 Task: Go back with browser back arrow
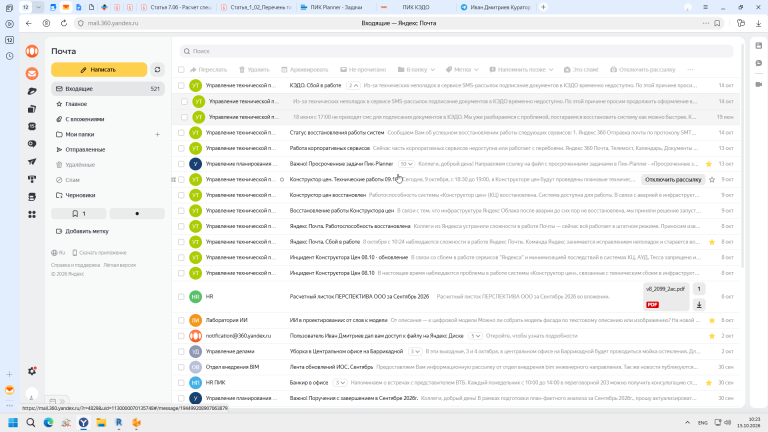29,23
